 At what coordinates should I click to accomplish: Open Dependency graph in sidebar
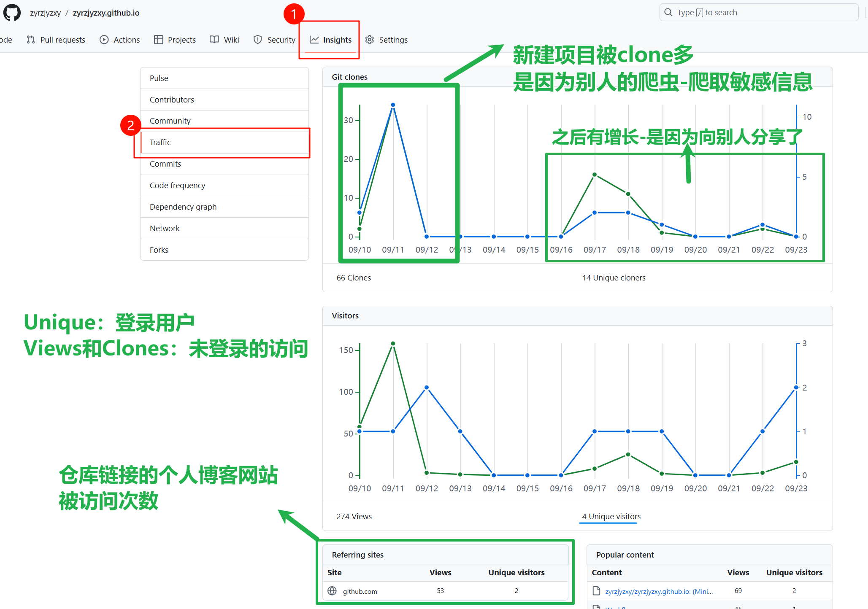[183, 207]
